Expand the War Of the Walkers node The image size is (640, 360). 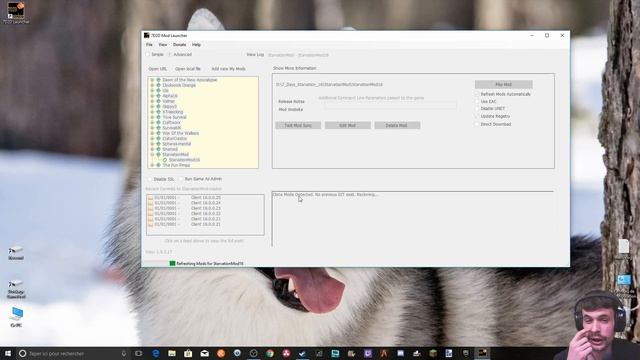coord(152,133)
